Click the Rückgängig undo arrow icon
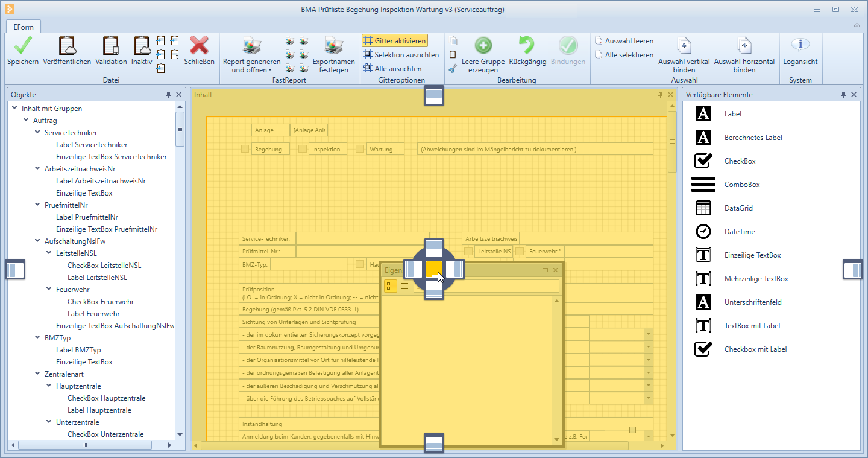 coord(527,46)
